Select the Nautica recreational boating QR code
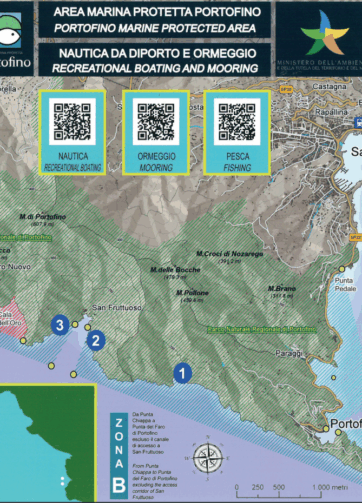The width and height of the screenshot is (362, 503). click(72, 122)
